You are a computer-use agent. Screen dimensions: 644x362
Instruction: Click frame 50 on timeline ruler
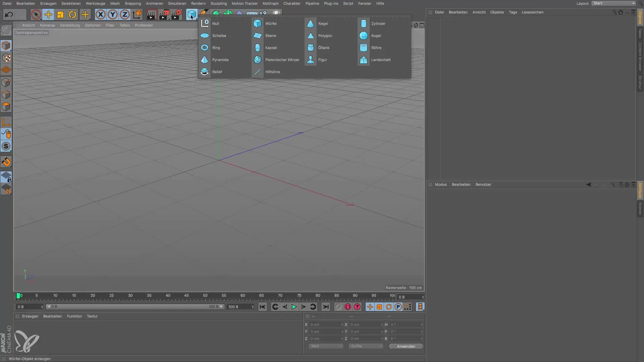(x=205, y=296)
